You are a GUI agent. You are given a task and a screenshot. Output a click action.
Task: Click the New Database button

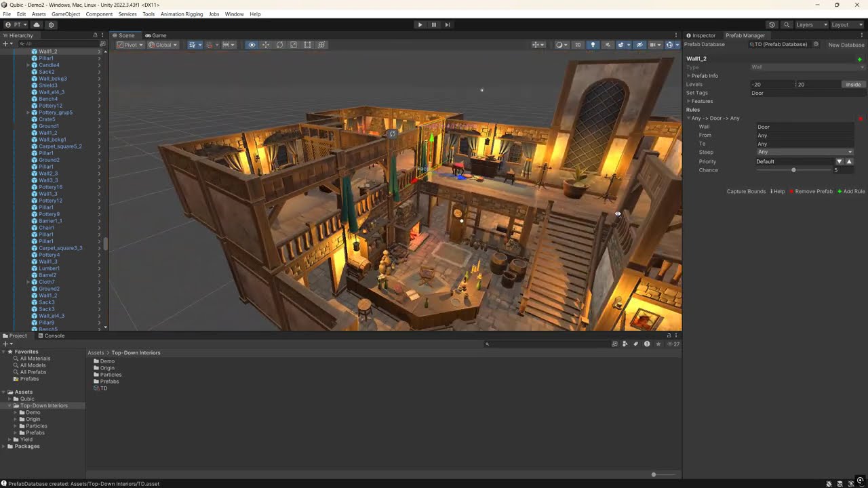click(x=846, y=45)
